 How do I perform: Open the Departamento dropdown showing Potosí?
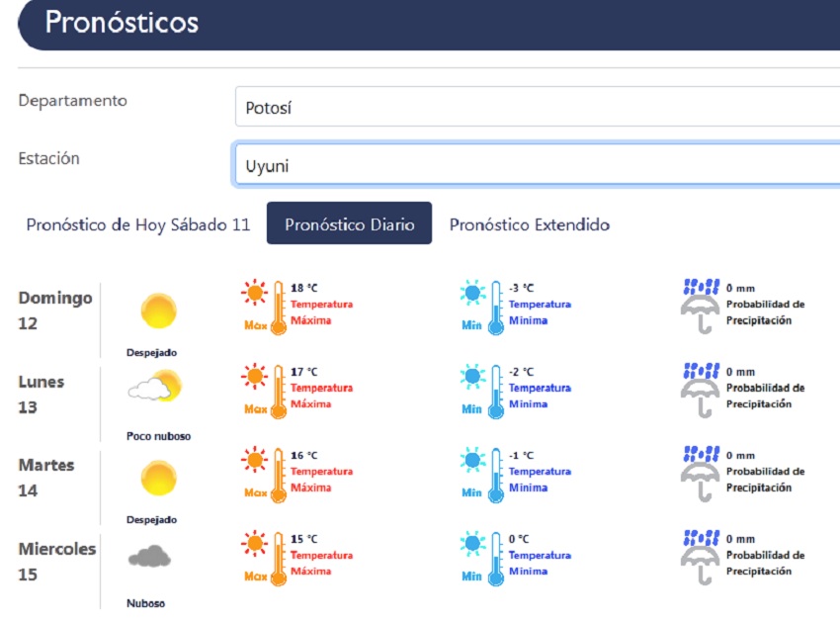coord(537,107)
